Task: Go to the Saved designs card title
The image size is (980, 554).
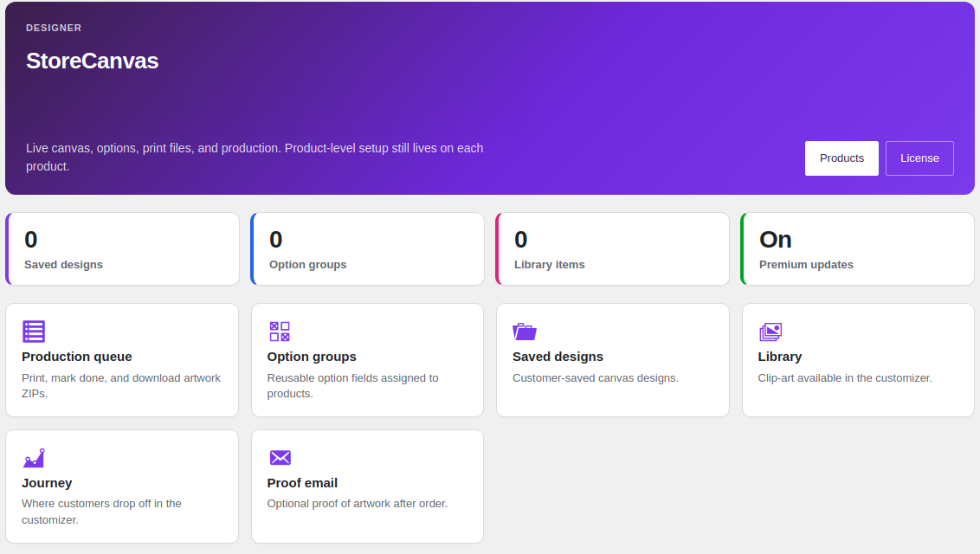Action: 558,357
